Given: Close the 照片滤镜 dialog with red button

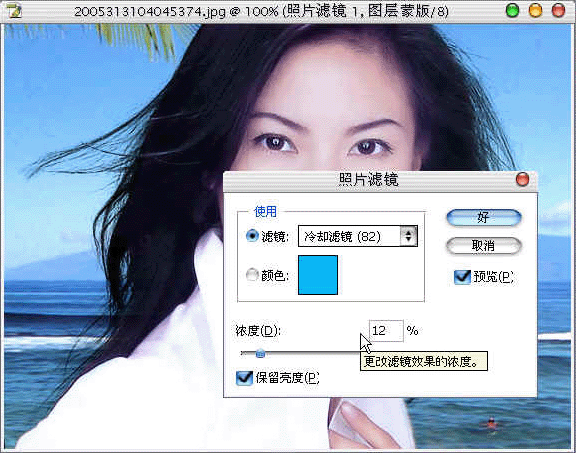Looking at the screenshot, I should click(522, 180).
